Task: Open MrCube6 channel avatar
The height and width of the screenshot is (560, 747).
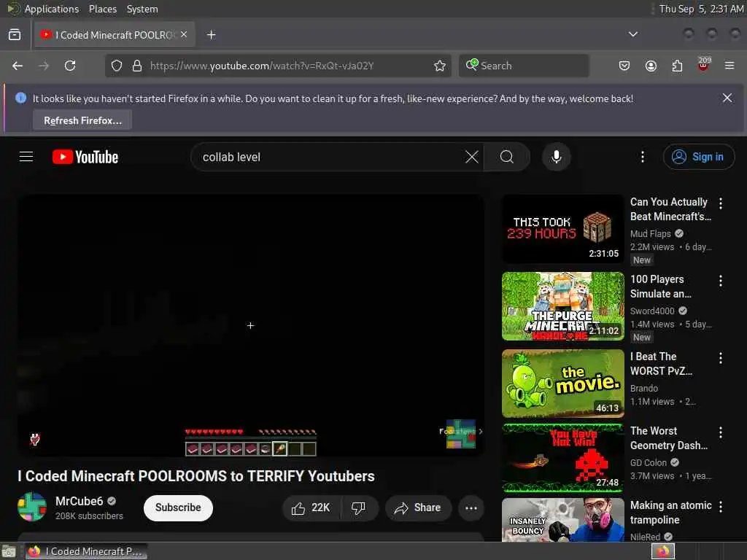Action: (32, 507)
